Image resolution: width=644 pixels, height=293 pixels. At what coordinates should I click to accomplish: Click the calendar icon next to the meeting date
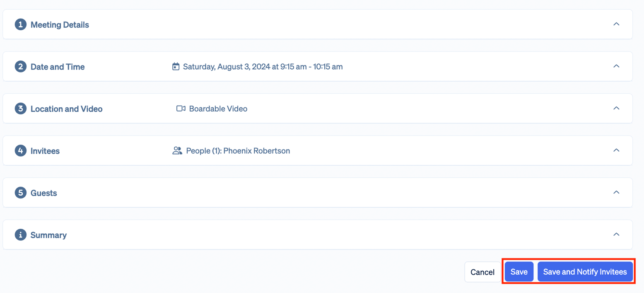[x=176, y=66]
